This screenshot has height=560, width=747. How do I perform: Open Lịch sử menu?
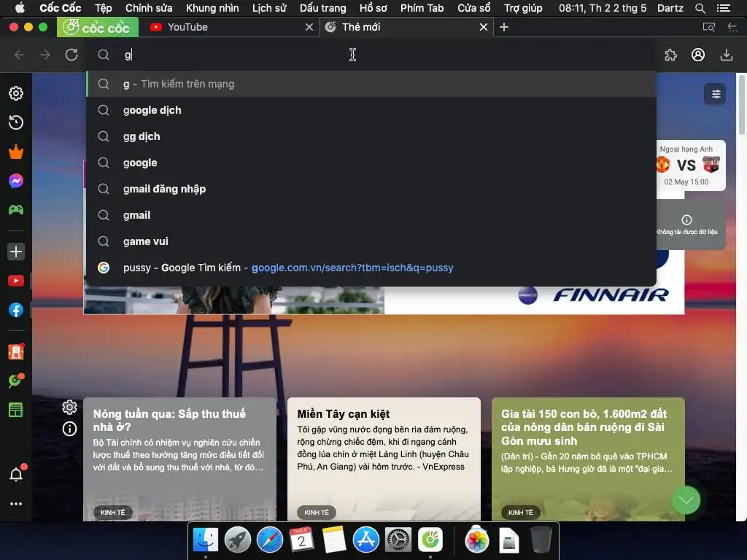pyautogui.click(x=269, y=8)
